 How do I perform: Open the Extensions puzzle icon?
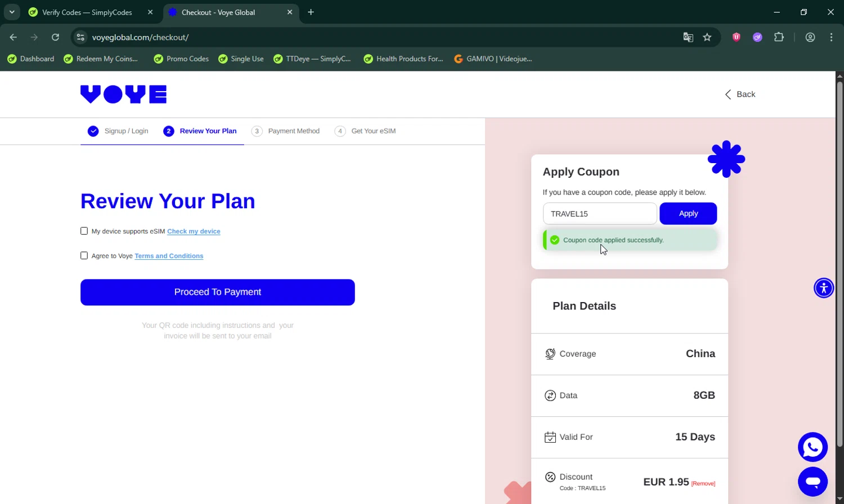click(x=779, y=37)
